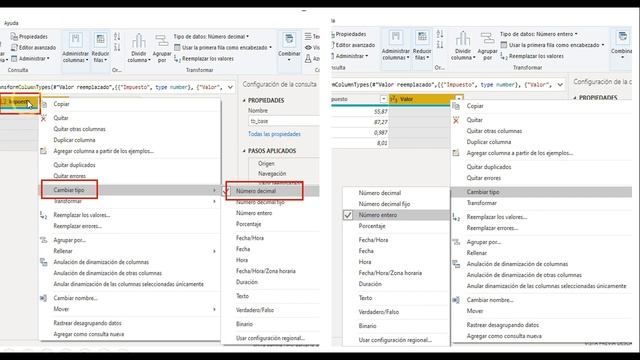Choose Quitar in left window context menu
This screenshot has width=640, height=360.
coord(61,118)
